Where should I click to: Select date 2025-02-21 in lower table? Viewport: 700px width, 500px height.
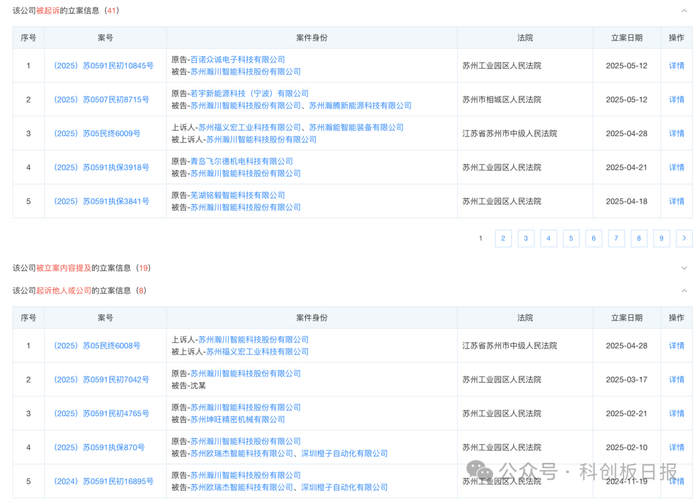coord(626,413)
